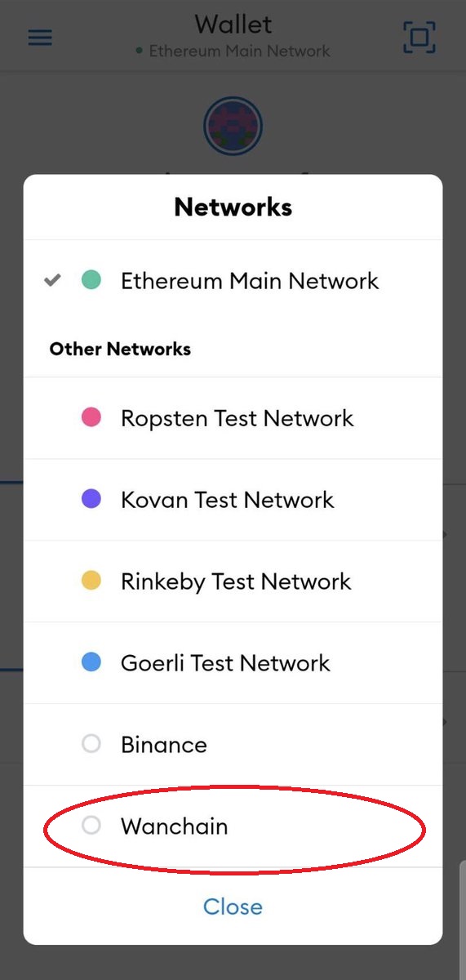Open network dropdown under Wallet title
The width and height of the screenshot is (466, 980).
[x=233, y=51]
